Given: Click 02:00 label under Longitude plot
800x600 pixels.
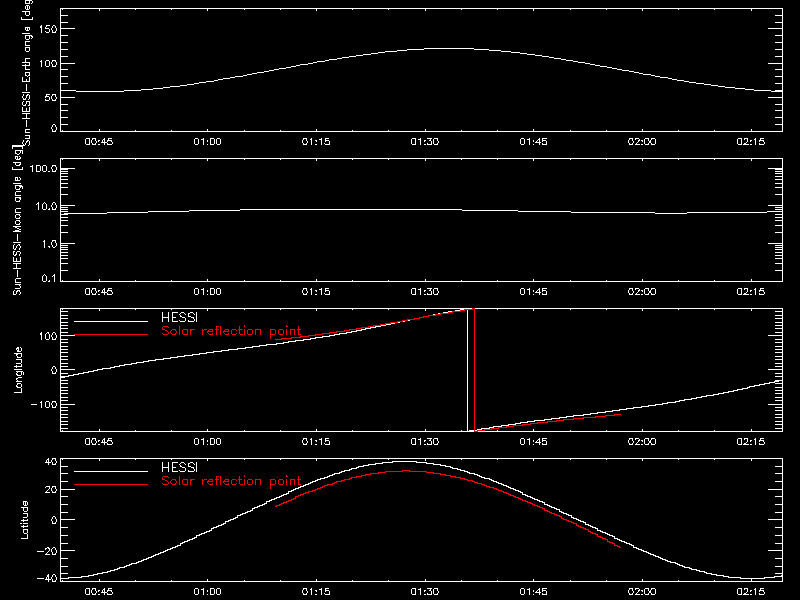Looking at the screenshot, I should pos(642,442).
